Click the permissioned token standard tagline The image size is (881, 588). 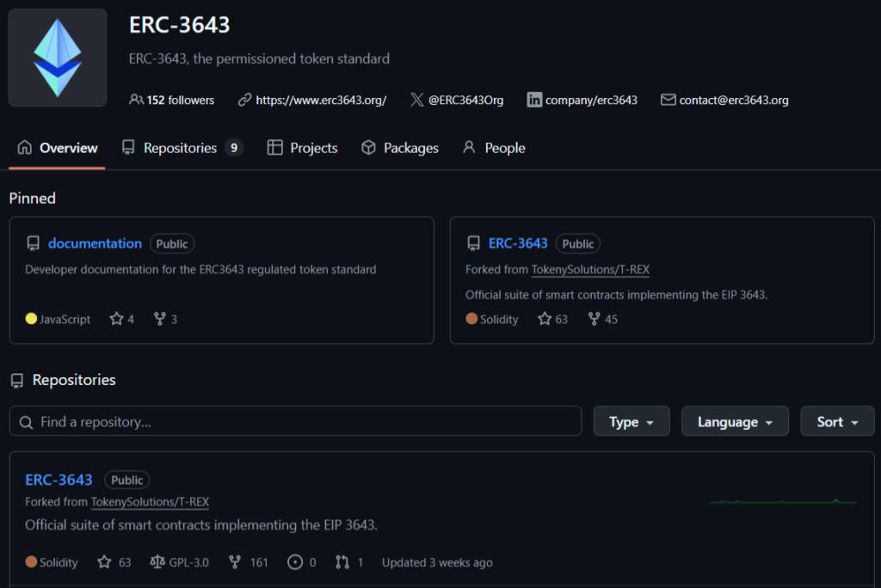coord(259,58)
